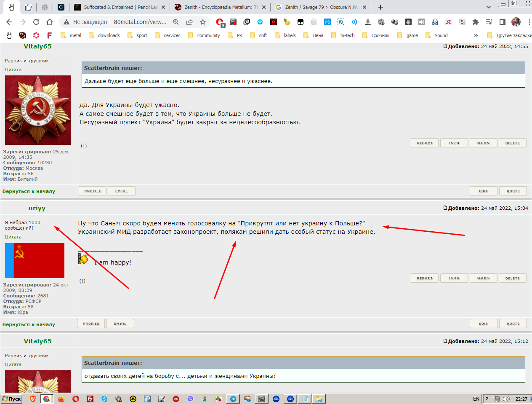532x404 pixels.
Task: Expand the hidden bookmarks overflow chevron
Action: tap(476, 35)
